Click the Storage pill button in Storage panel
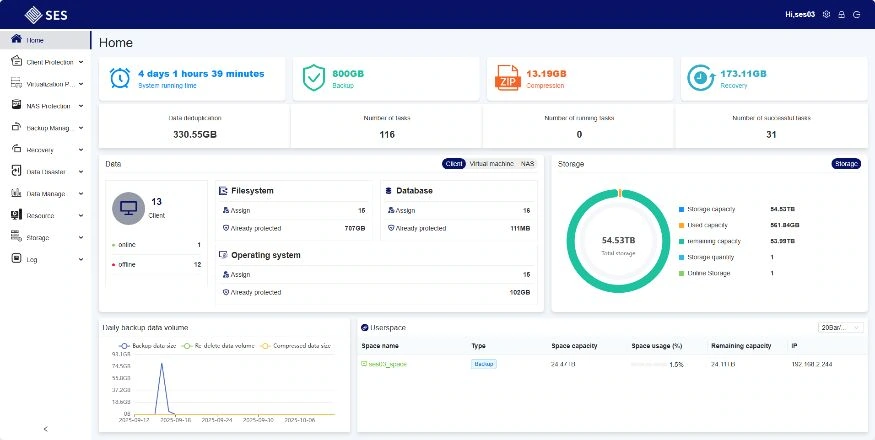Viewport: 875px width, 440px height. click(x=845, y=163)
